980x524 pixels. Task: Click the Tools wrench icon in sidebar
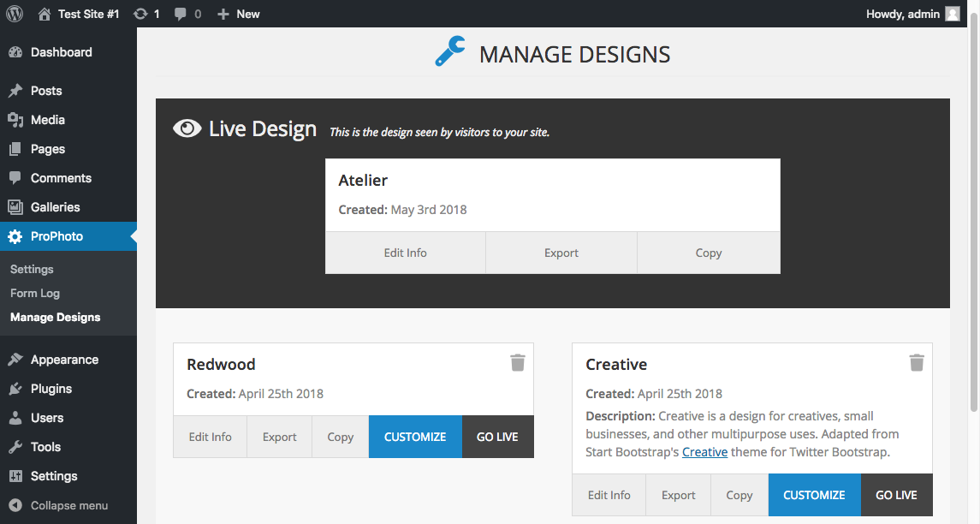[15, 447]
